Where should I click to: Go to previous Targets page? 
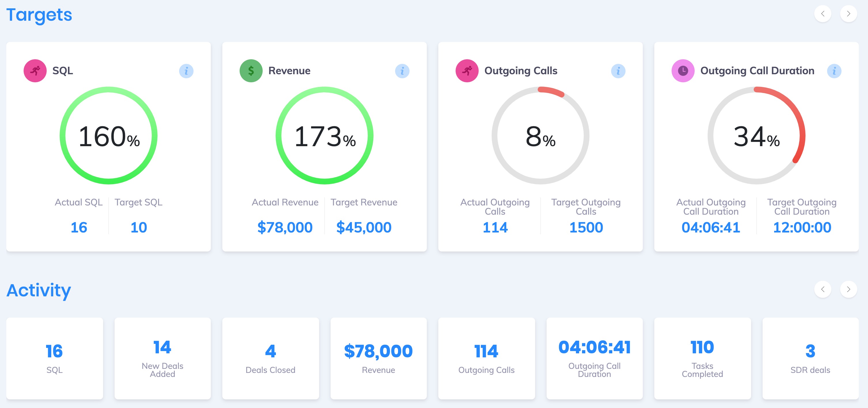[x=822, y=14]
